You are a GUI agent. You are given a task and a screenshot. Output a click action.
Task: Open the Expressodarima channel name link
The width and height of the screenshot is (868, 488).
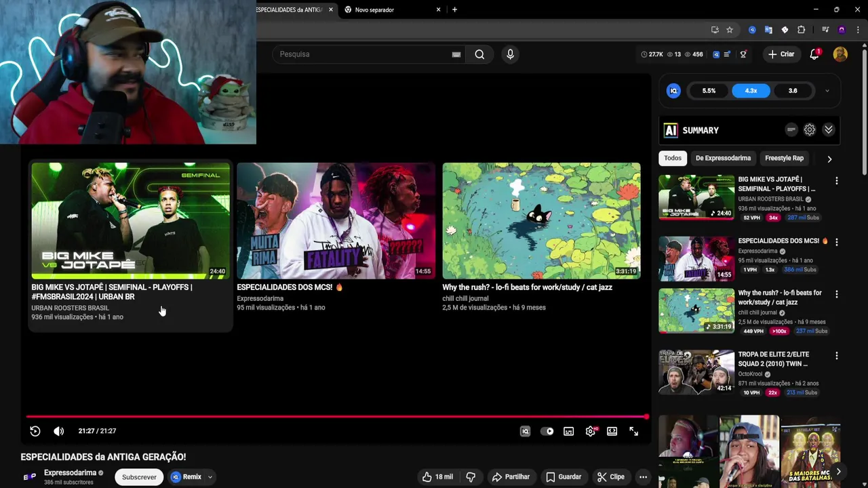[x=71, y=473]
